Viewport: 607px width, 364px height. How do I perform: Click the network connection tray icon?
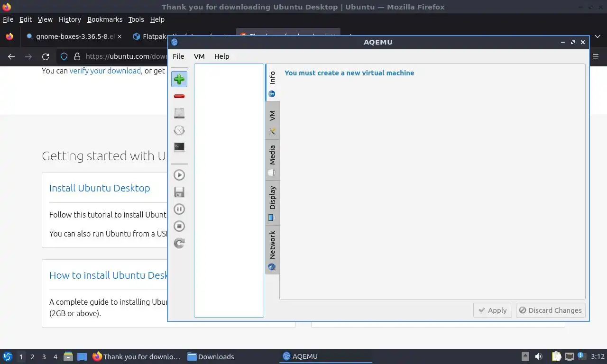coord(569,356)
